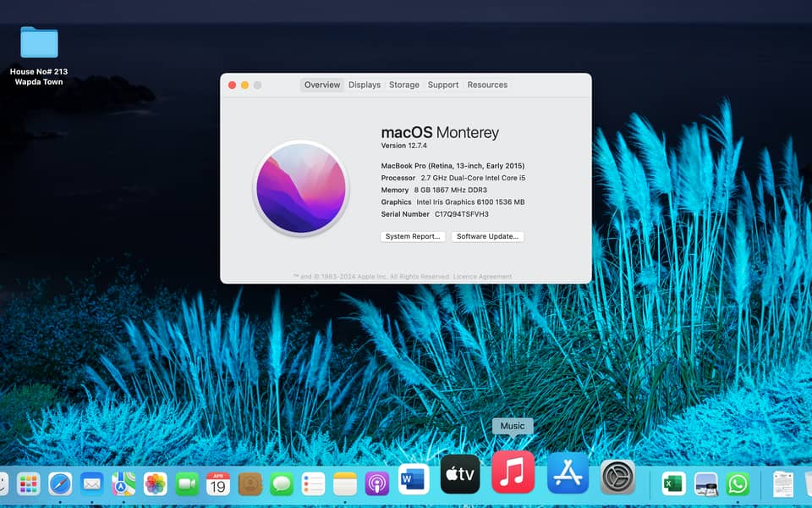812x508 pixels.
Task: Switch to the Storage tab
Action: 404,85
